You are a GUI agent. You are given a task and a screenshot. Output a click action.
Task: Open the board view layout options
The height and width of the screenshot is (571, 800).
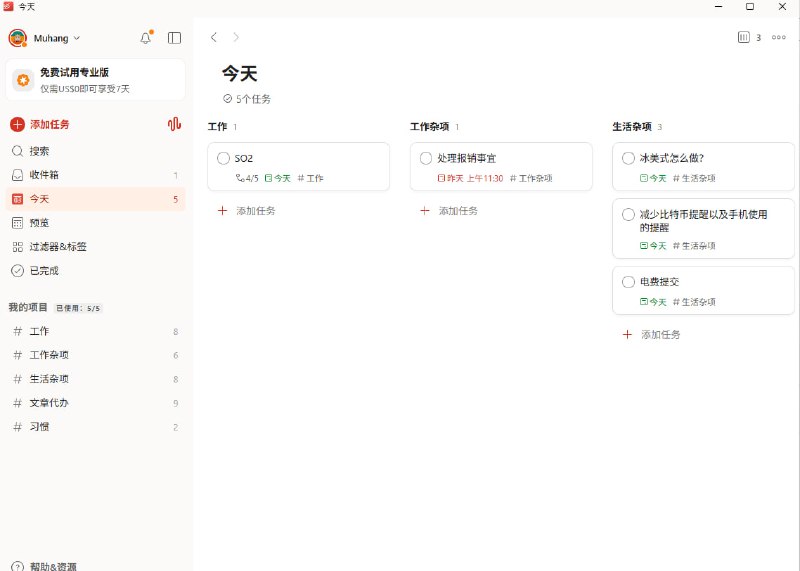click(x=749, y=37)
